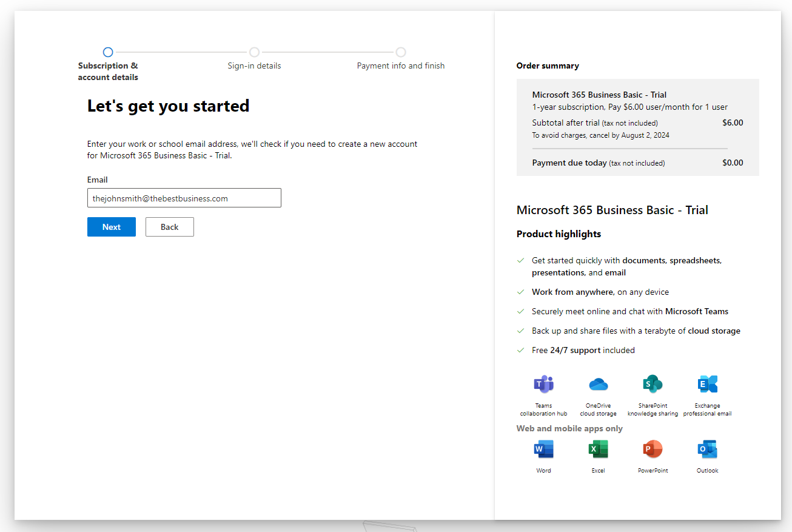792x532 pixels.
Task: Click 'Back up and share files' highlight text
Action: click(636, 331)
